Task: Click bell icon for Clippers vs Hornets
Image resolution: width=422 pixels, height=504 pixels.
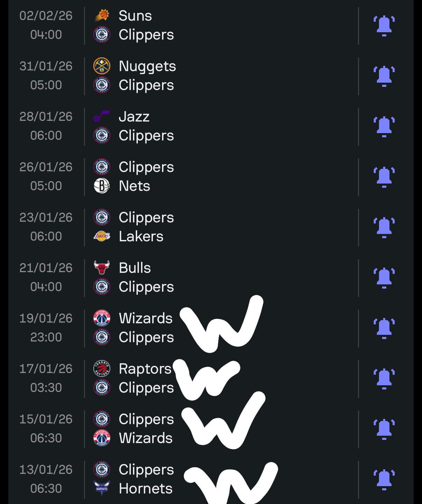Action: point(384,479)
